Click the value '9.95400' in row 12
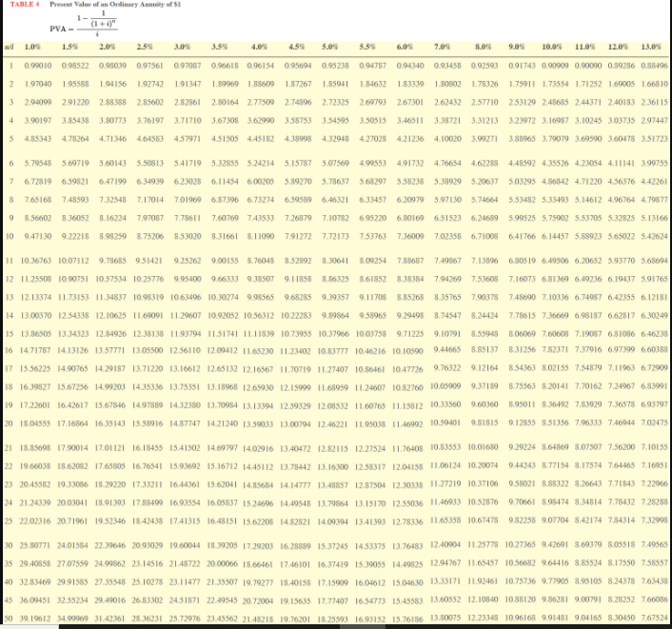 188,279
